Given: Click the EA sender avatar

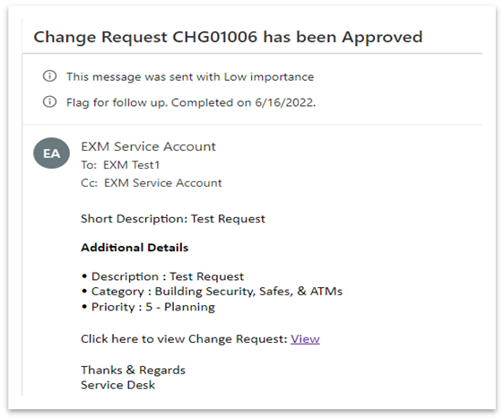Looking at the screenshot, I should (51, 153).
